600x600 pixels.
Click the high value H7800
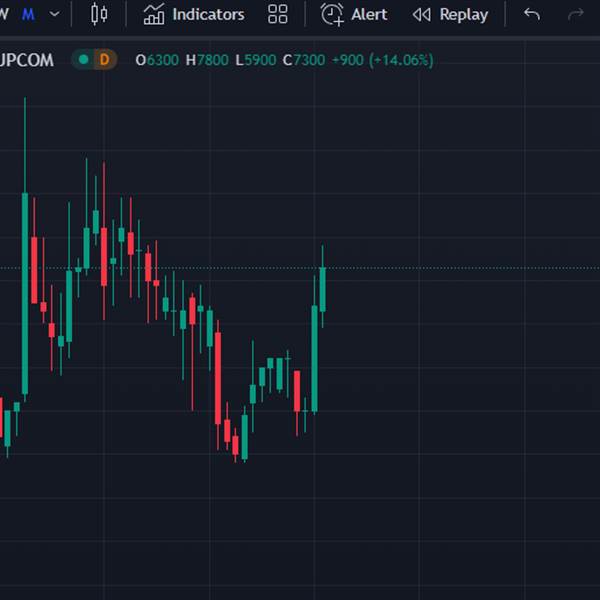(x=207, y=60)
